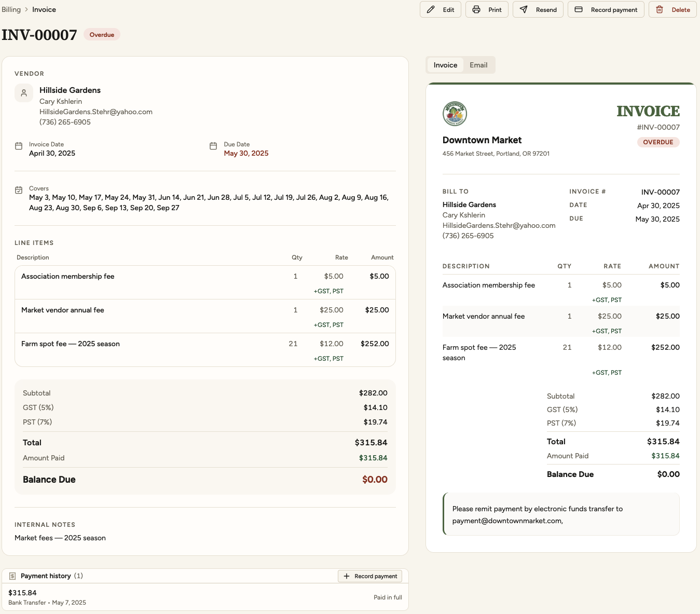This screenshot has height=614, width=700.
Task: Click the vendor person avatar icon
Action: [24, 93]
